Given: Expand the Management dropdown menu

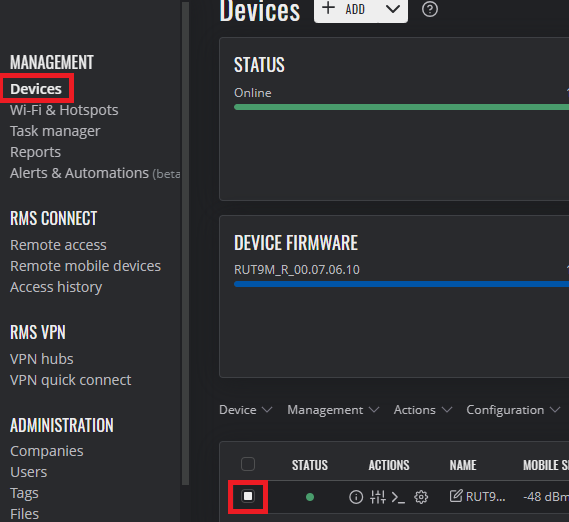Looking at the screenshot, I should point(333,410).
